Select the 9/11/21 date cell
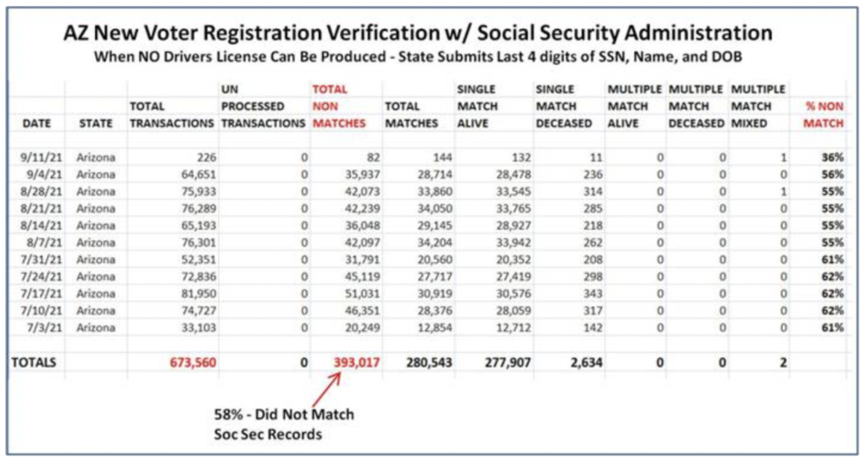The width and height of the screenshot is (868, 463). click(41, 157)
